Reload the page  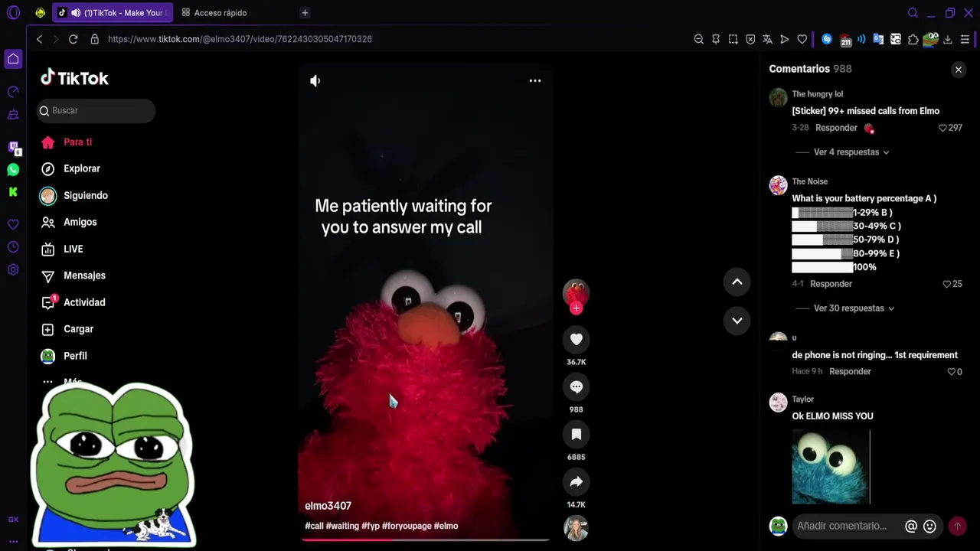tap(73, 39)
